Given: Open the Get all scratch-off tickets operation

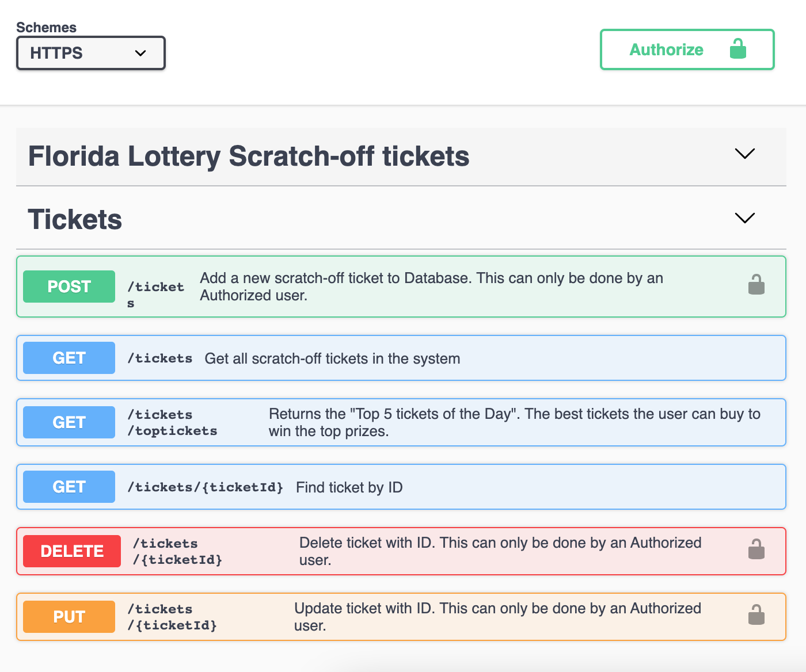Looking at the screenshot, I should click(x=403, y=357).
